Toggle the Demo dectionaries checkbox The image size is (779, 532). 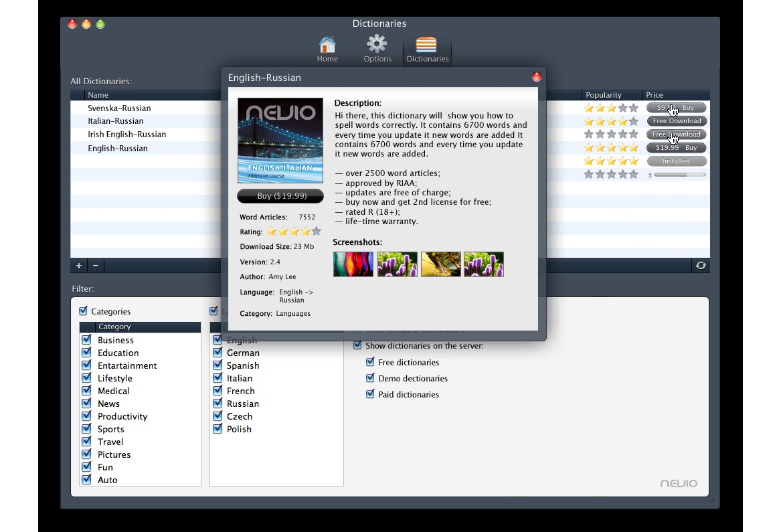(x=370, y=377)
